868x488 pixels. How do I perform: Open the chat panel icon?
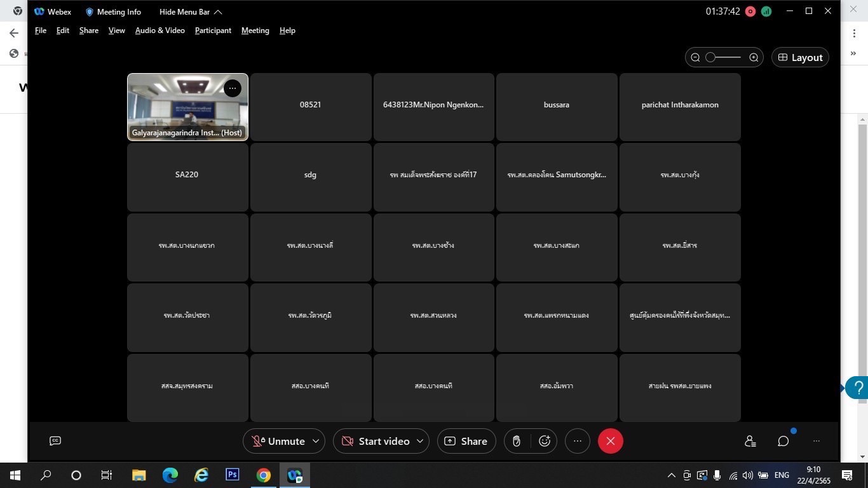coord(783,441)
